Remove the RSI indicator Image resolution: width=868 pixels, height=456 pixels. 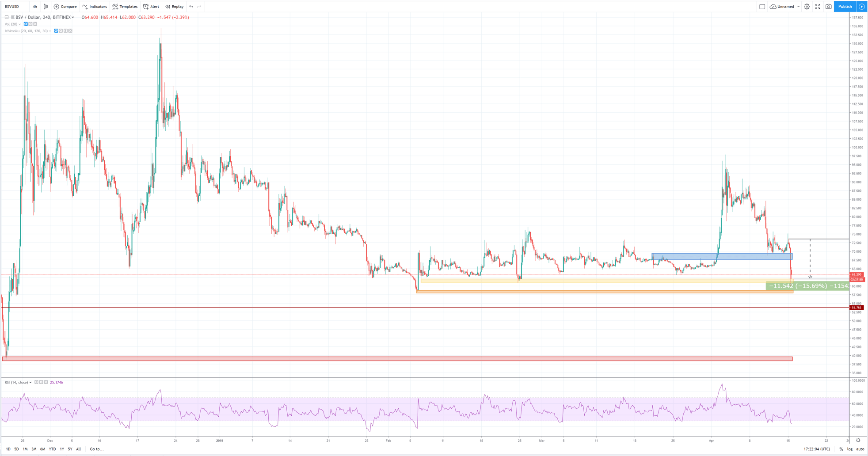coord(46,382)
